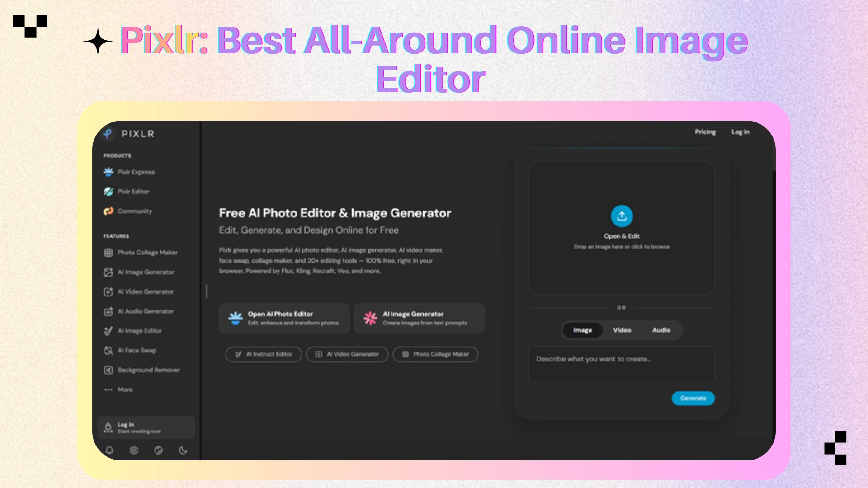Click the Pixlr logo icon

click(108, 134)
